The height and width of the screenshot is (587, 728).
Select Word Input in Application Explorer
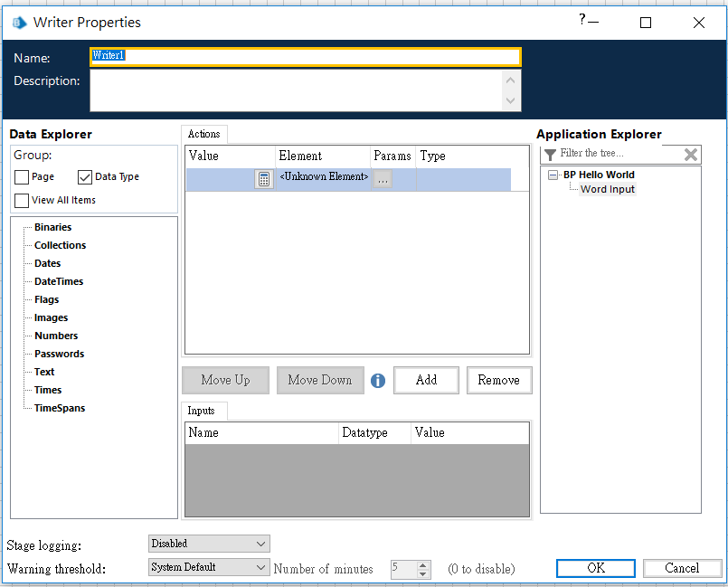608,189
